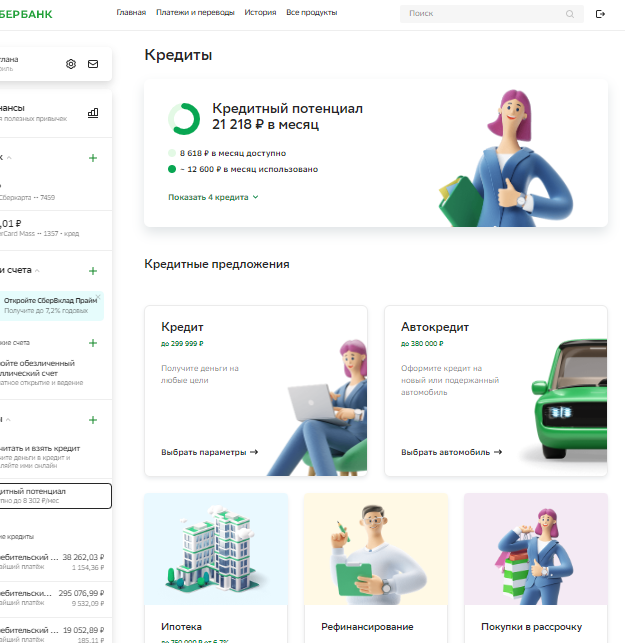The image size is (625, 643).
Task: Click до 299 999 ₽ amount text
Action: [x=182, y=344]
